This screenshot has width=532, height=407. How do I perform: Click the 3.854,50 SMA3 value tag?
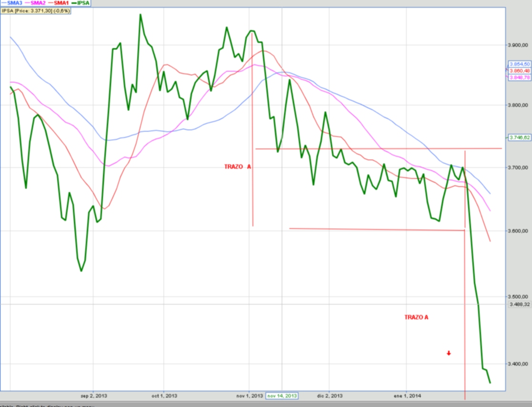(520, 64)
